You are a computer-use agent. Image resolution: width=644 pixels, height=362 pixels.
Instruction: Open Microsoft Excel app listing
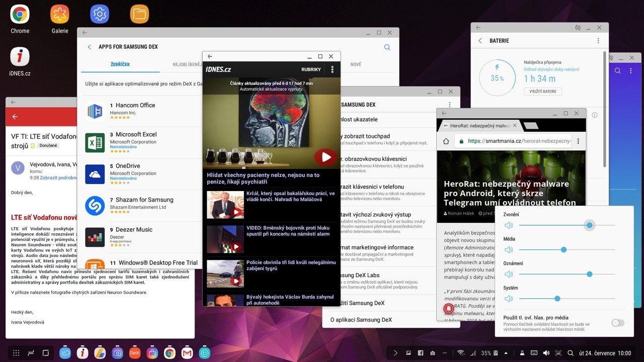click(x=143, y=142)
